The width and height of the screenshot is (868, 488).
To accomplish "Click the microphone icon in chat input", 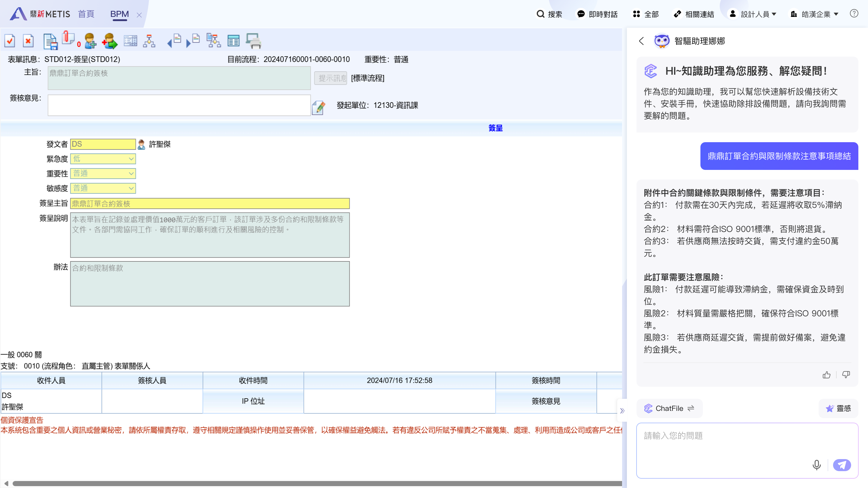I will click(816, 465).
